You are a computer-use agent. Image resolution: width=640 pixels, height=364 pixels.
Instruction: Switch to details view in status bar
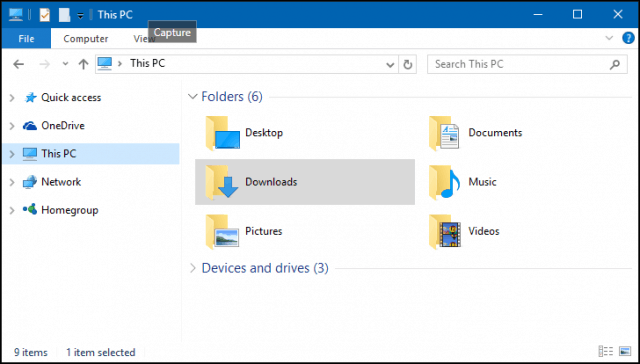point(605,351)
